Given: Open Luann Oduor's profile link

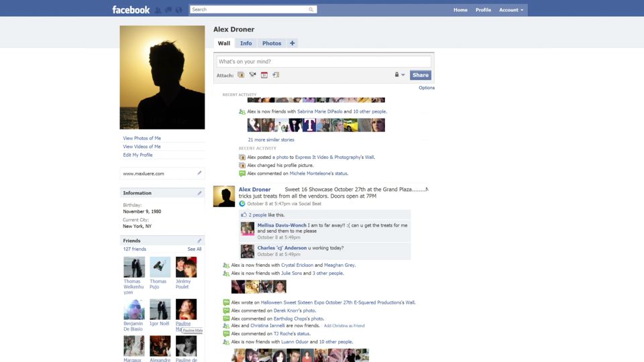Looking at the screenshot, I should click(x=294, y=342).
